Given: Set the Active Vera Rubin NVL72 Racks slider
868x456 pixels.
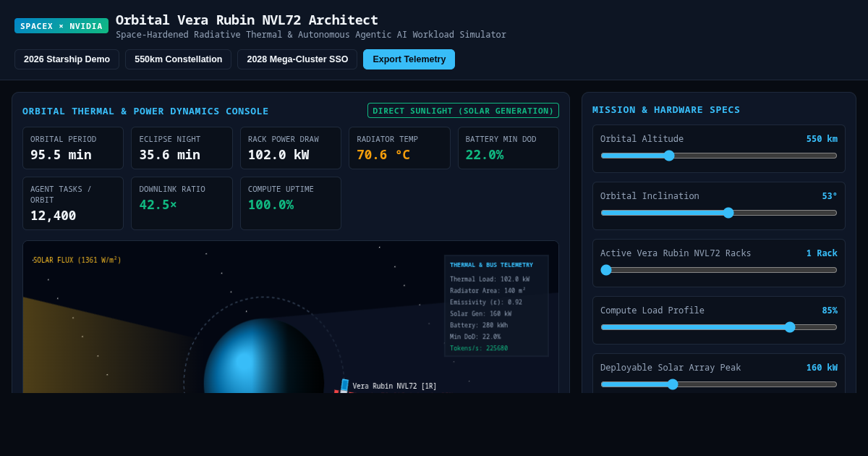Looking at the screenshot, I should (x=719, y=270).
